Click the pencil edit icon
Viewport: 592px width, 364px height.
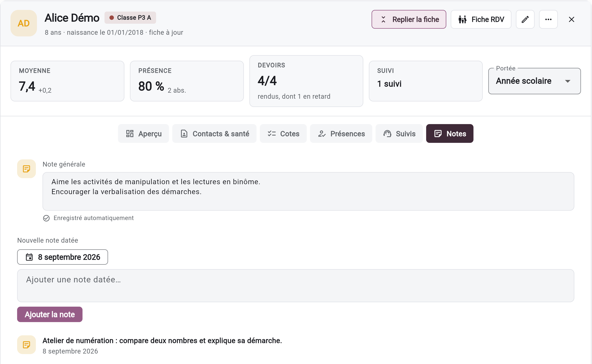(525, 19)
